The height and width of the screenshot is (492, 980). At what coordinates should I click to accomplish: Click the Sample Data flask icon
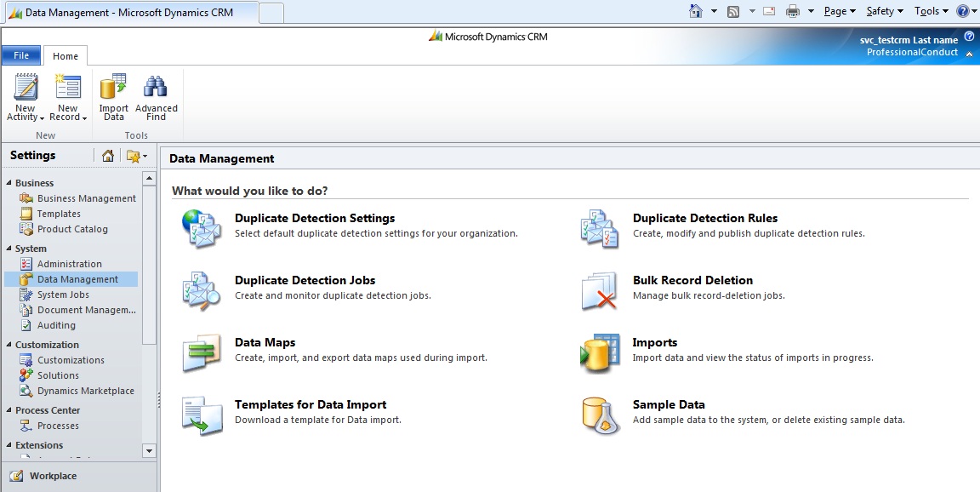[600, 415]
